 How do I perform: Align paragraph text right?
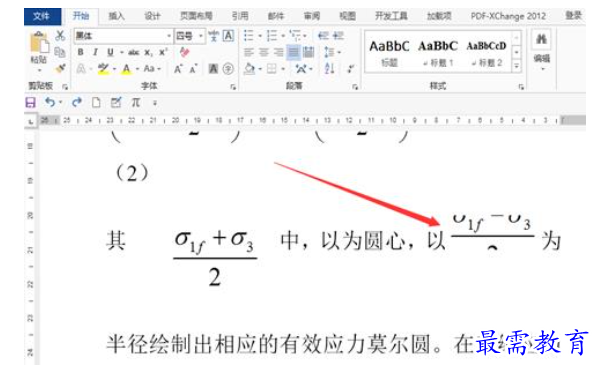pyautogui.click(x=278, y=52)
